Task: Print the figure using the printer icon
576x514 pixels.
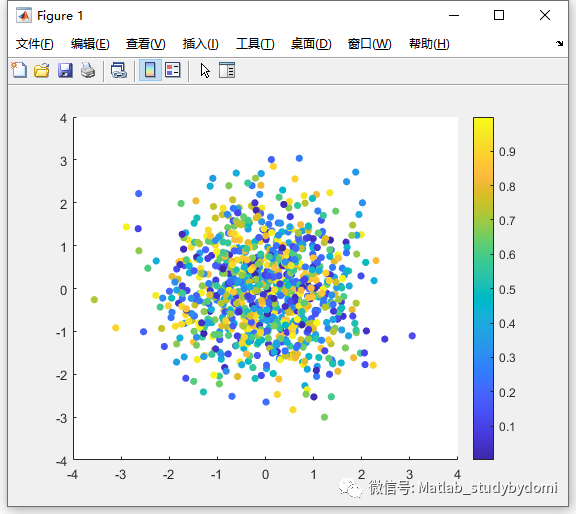Action: coord(88,70)
